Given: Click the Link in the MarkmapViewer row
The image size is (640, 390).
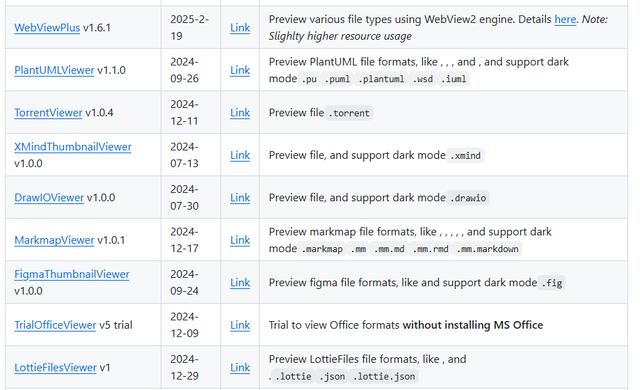Looking at the screenshot, I should 240,240.
